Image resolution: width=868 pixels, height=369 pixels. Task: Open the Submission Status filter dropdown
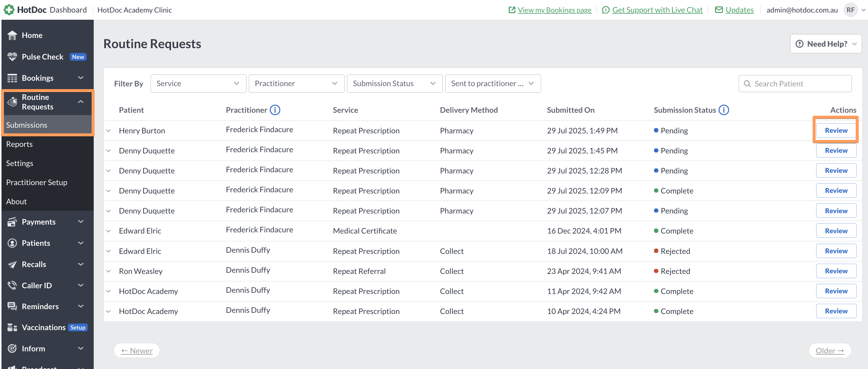click(x=395, y=83)
